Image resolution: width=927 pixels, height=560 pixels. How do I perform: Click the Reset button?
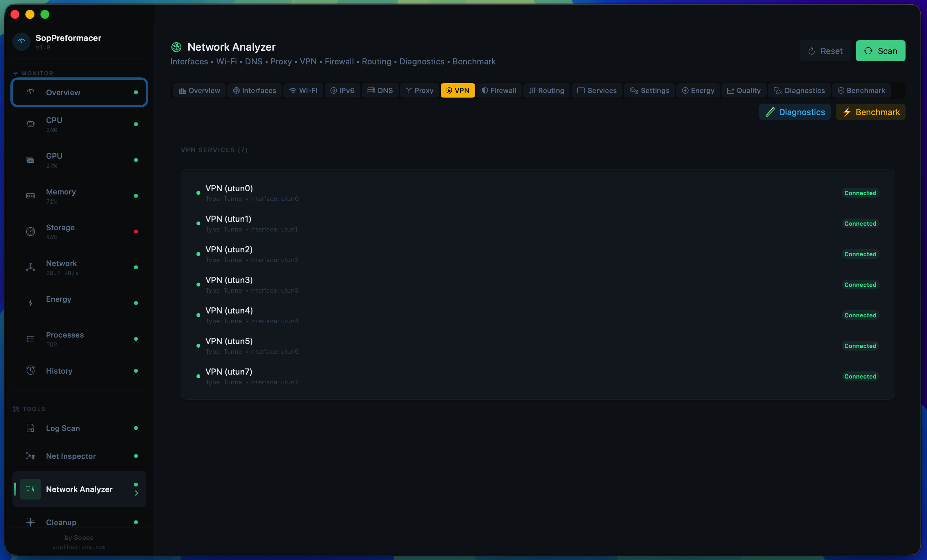coord(825,51)
